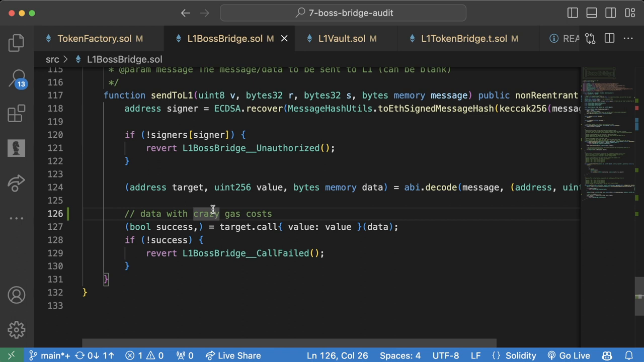Toggle the secondary side bar layout

tap(611, 13)
